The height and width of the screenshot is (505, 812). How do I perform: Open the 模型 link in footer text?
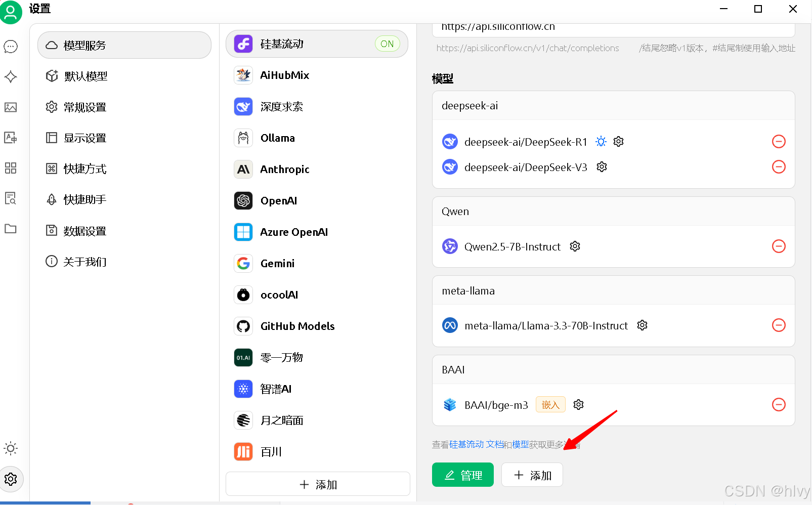[x=520, y=445]
